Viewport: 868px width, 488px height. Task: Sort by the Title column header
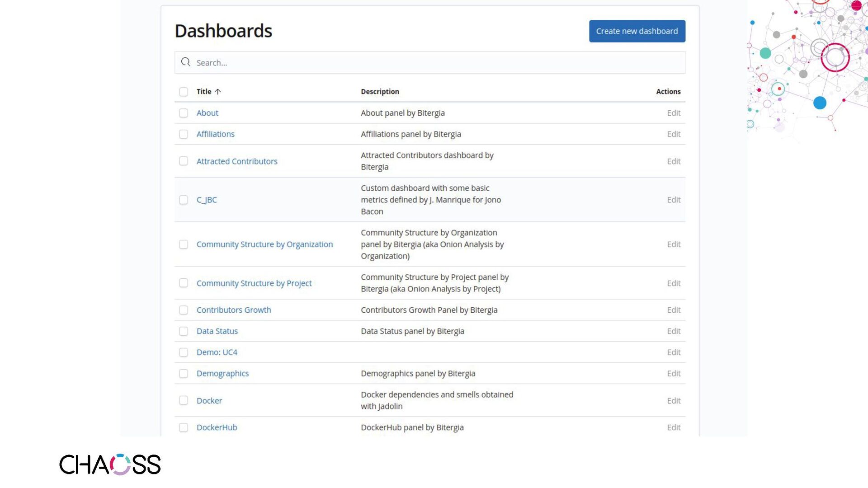point(204,92)
